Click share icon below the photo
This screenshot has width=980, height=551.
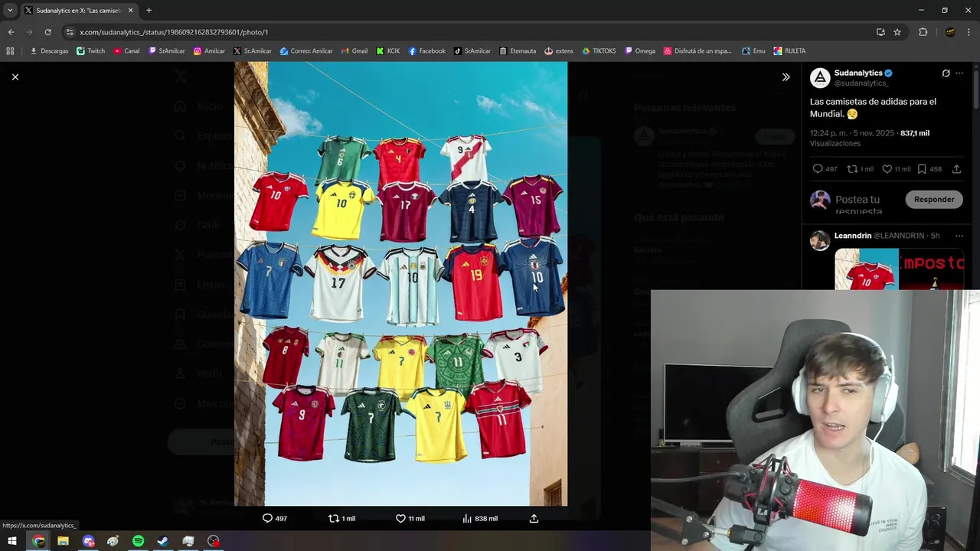(534, 518)
